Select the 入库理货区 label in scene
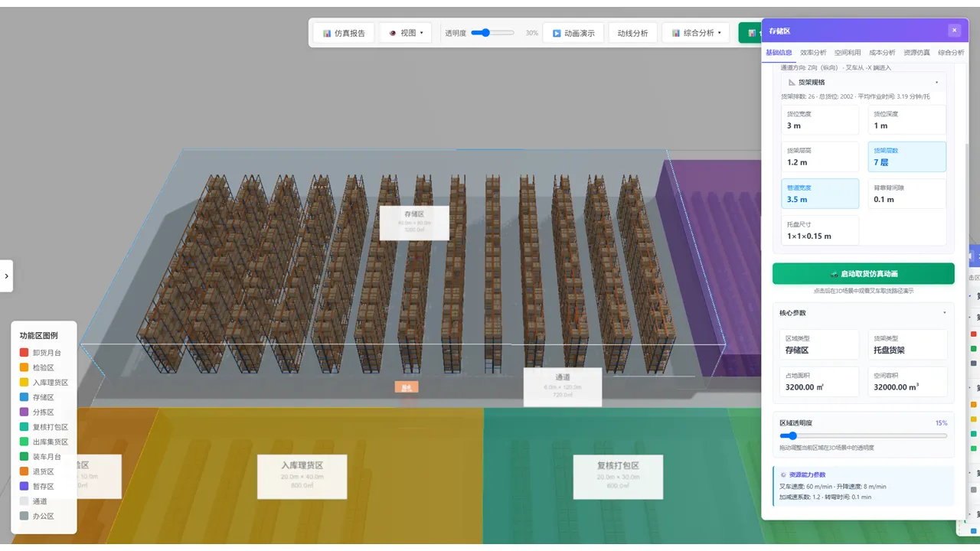 pos(302,477)
